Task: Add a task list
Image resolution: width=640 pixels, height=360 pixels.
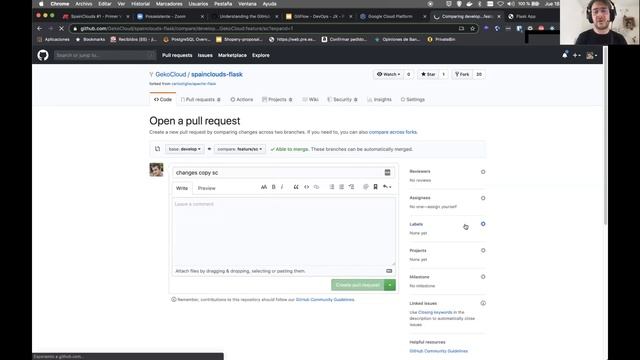Action: (x=351, y=187)
